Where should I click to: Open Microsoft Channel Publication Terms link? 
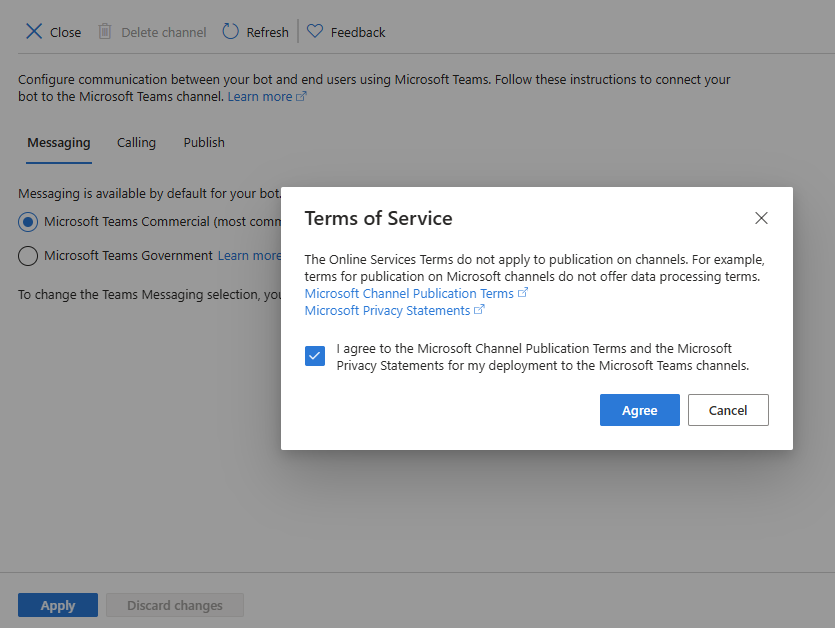coord(409,293)
